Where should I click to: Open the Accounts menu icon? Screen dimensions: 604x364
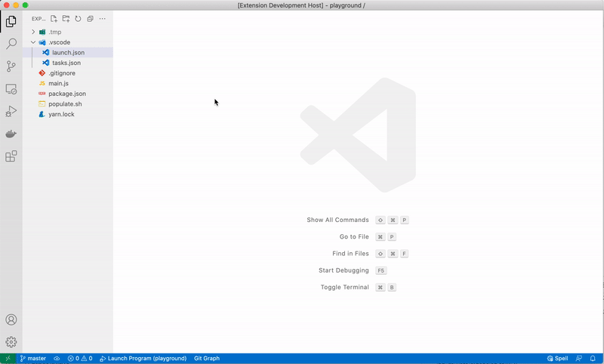point(11,319)
